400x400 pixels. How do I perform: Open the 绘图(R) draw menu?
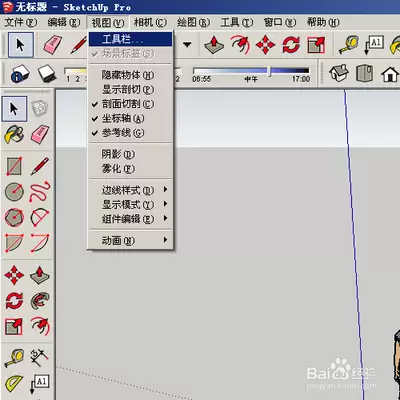(x=194, y=23)
